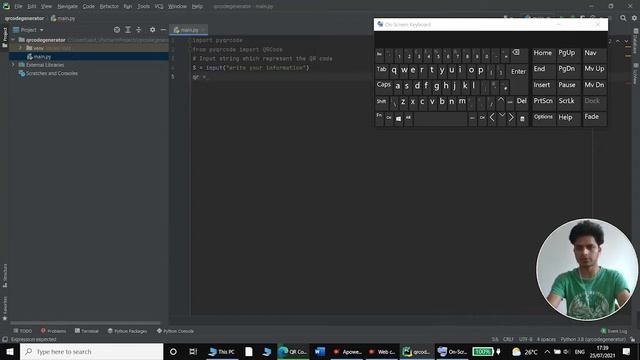The height and width of the screenshot is (360, 640).
Task: Open the Navigate menu
Action: pos(67,7)
